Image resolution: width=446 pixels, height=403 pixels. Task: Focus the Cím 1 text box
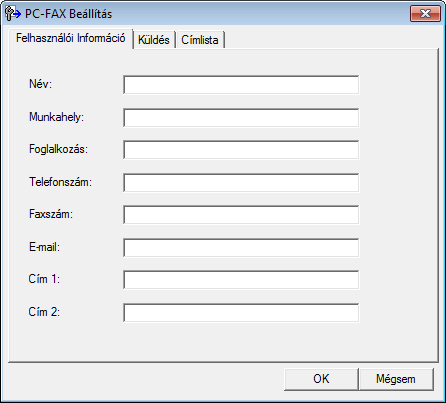241,280
